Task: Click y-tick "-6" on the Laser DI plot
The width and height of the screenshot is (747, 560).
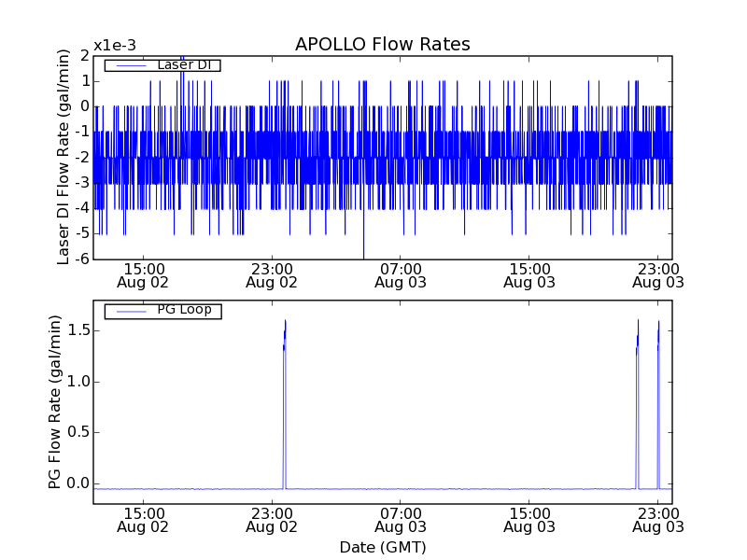Action: coord(82,259)
